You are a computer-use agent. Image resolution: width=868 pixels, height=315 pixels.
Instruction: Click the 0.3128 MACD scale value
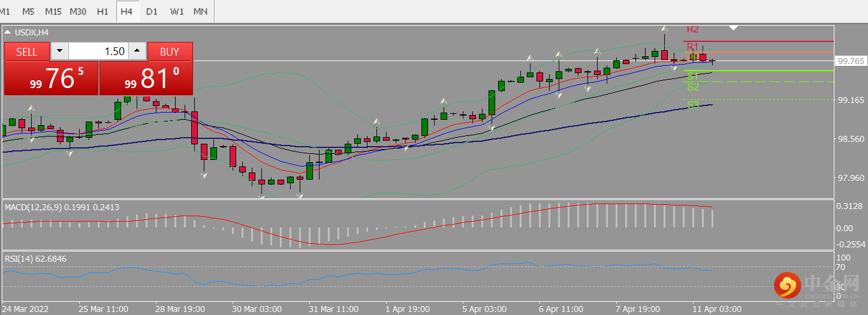tap(851, 206)
